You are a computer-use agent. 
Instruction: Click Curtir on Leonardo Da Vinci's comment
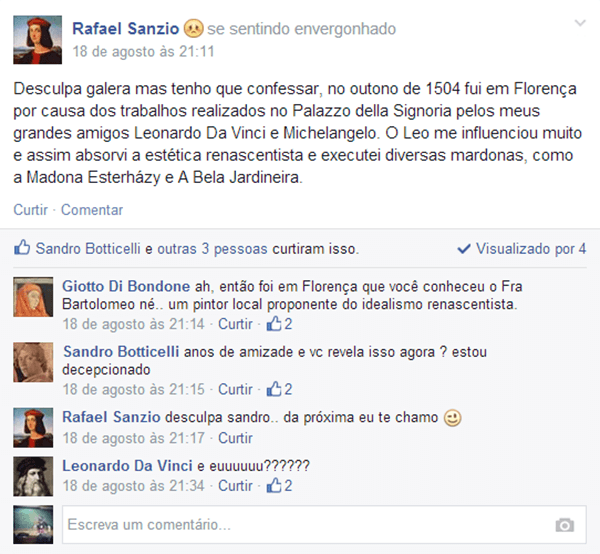[x=235, y=486]
